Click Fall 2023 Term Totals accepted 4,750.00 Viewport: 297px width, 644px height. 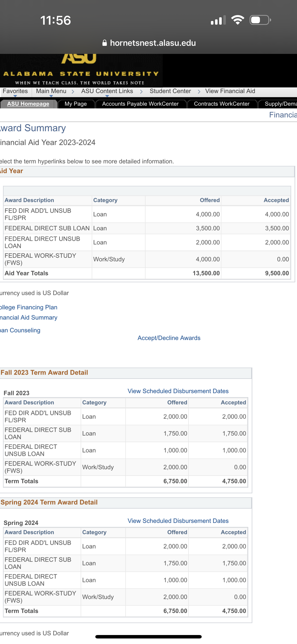(x=234, y=481)
